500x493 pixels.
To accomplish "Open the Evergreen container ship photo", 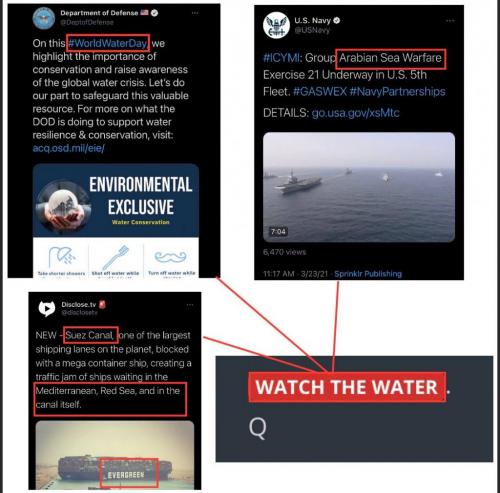I will (x=115, y=455).
